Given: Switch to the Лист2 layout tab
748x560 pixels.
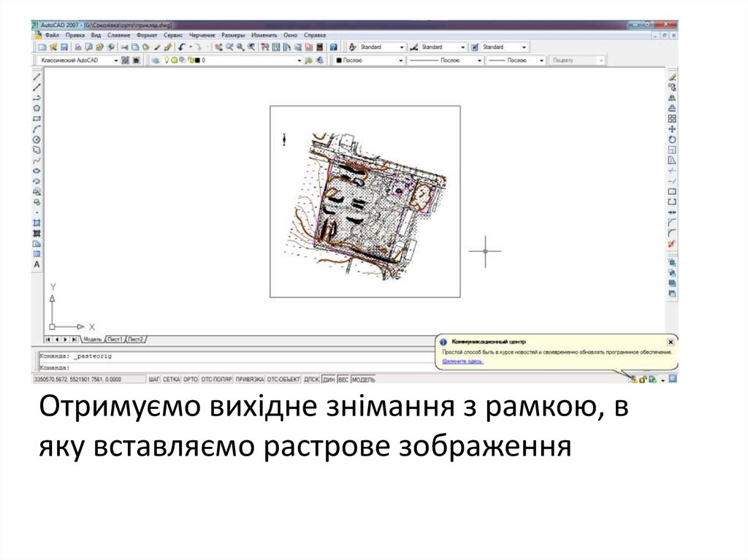Looking at the screenshot, I should pyautogui.click(x=135, y=340).
